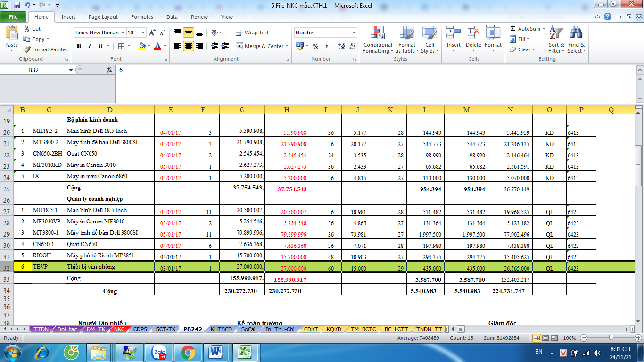
Task: Toggle Underline formatting
Action: tap(100, 46)
